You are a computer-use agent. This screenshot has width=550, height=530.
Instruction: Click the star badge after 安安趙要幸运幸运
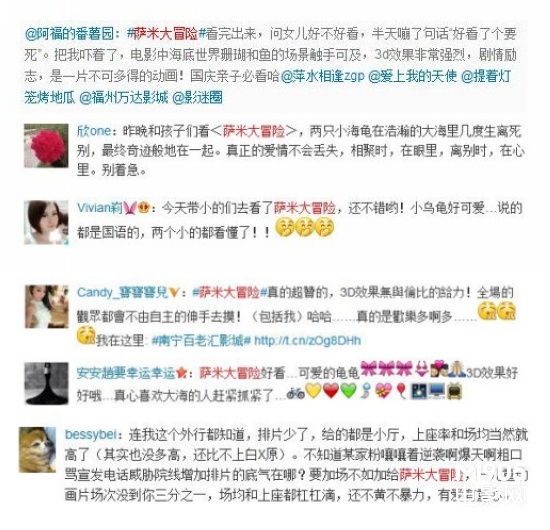pos(181,373)
